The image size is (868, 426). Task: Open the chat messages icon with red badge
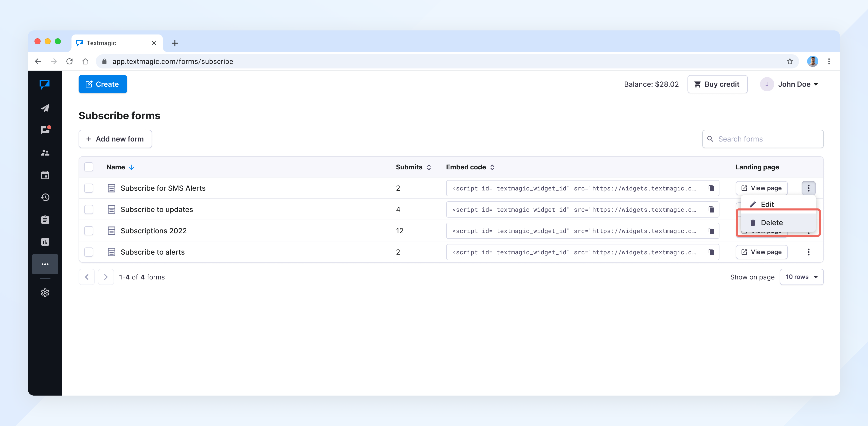click(x=45, y=130)
